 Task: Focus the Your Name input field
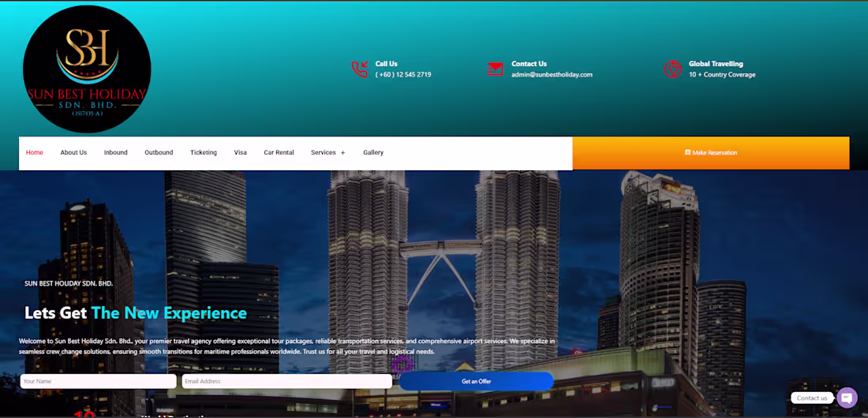[x=99, y=381]
